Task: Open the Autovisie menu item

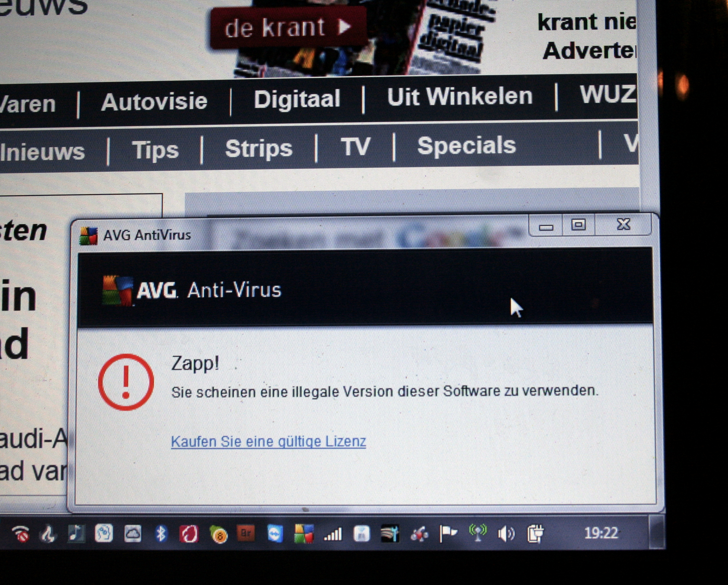Action: 154,102
